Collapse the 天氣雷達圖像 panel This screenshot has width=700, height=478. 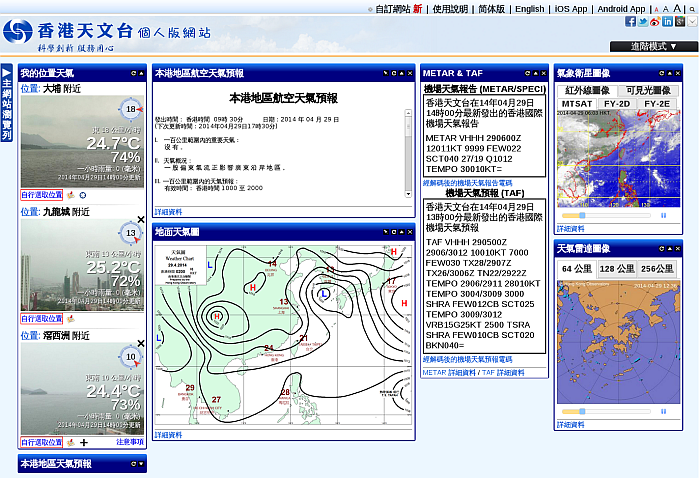670,249
